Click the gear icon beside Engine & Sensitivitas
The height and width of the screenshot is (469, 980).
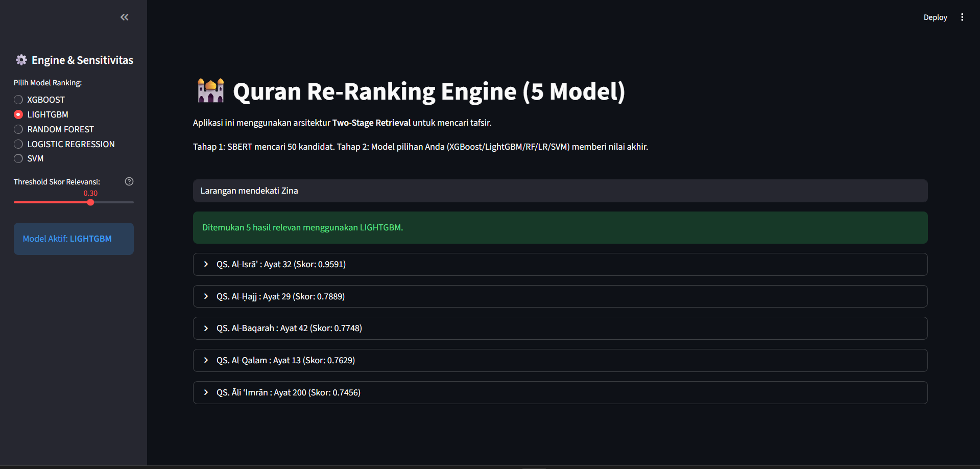click(x=21, y=60)
